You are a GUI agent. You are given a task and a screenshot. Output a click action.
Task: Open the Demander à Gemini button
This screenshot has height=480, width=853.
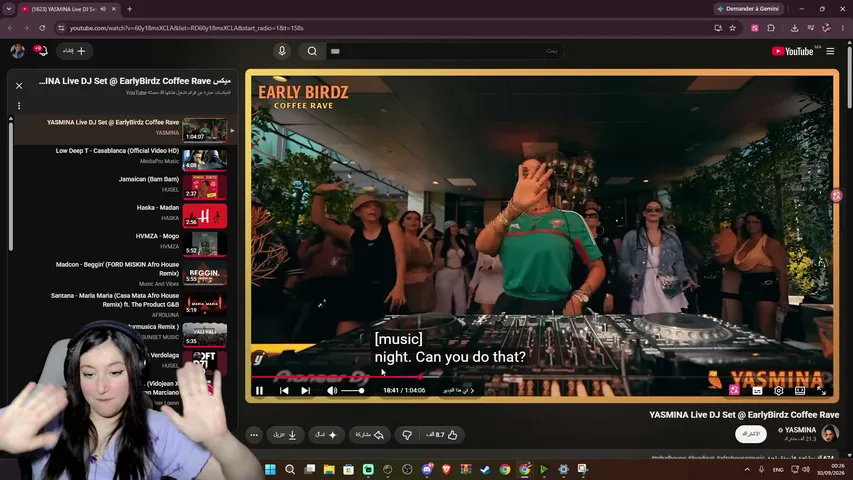[747, 9]
